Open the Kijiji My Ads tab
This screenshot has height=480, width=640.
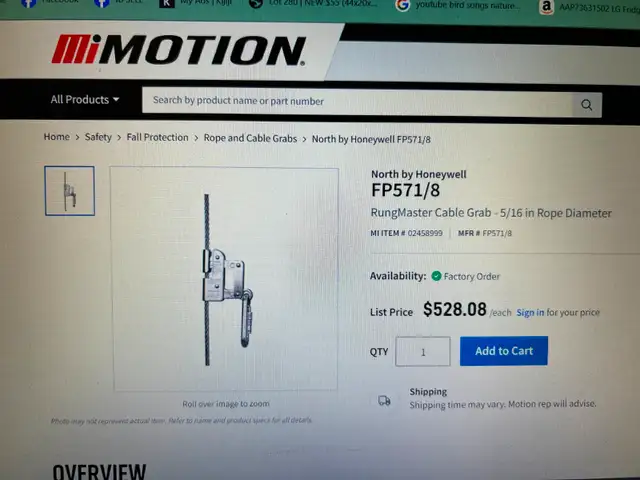coord(196,3)
